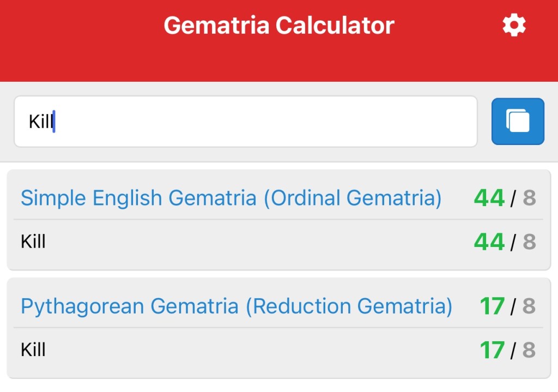Click '(Ordinal Gematria)' in the first heading
Viewport: 558px width, 392px height.
pyautogui.click(x=353, y=198)
